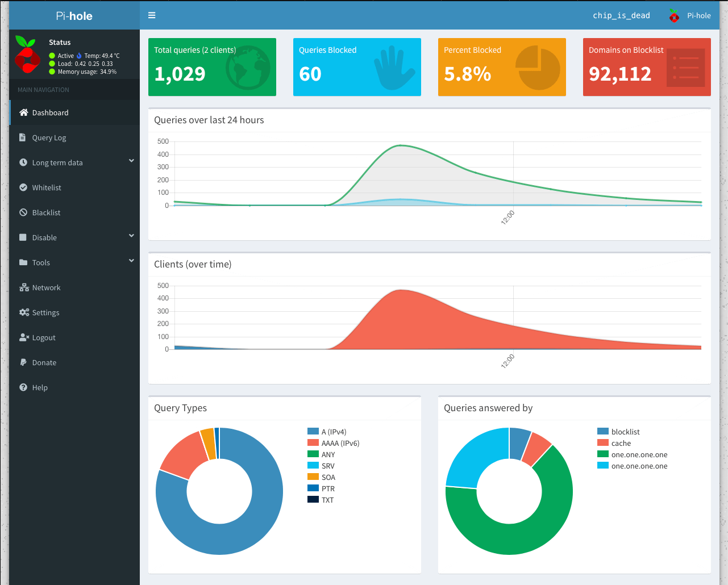Click the Tools folder icon

23,262
